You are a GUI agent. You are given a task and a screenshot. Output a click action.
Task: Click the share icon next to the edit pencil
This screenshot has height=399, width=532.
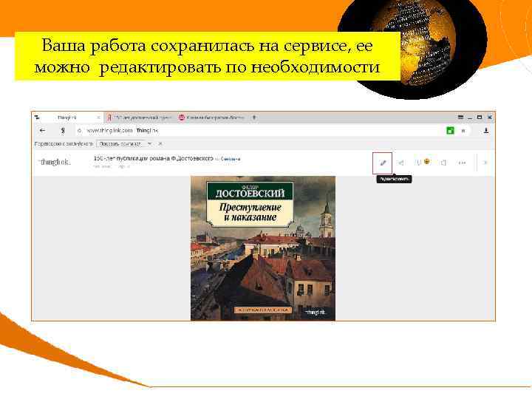(400, 163)
